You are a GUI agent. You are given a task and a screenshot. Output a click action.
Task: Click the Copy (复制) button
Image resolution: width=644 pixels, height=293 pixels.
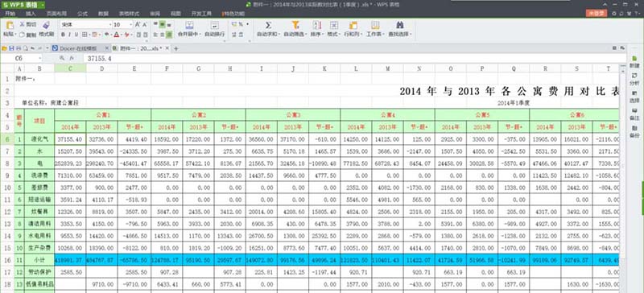coord(28,35)
